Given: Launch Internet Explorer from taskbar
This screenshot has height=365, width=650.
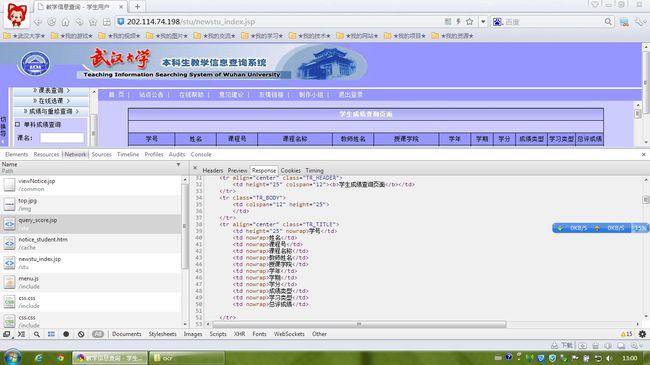Looking at the screenshot, I should 39,358.
